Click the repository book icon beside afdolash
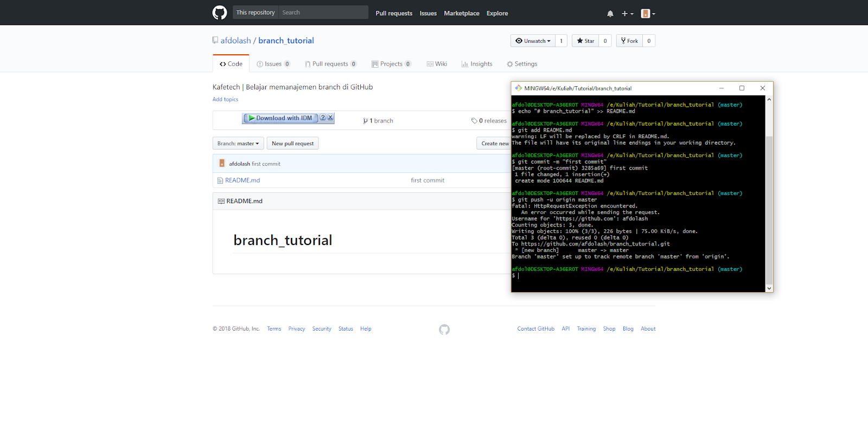Screen dimensions: 868x433 click(215, 41)
